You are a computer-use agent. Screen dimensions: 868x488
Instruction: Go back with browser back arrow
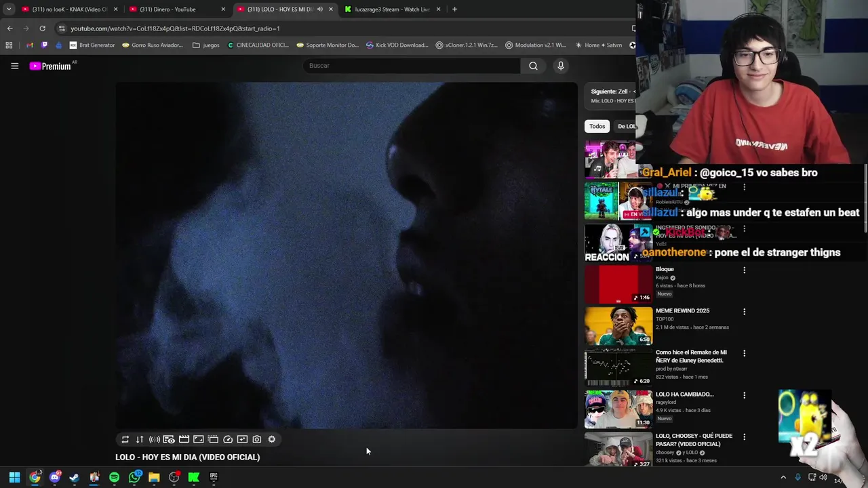click(9, 28)
